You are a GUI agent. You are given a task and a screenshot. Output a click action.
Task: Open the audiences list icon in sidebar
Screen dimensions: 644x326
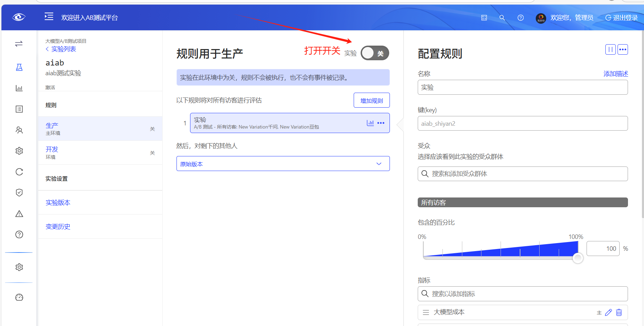[x=19, y=109]
